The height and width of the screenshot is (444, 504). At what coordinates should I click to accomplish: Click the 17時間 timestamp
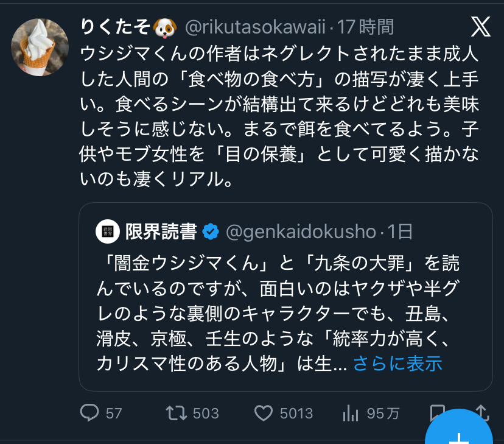click(x=366, y=27)
